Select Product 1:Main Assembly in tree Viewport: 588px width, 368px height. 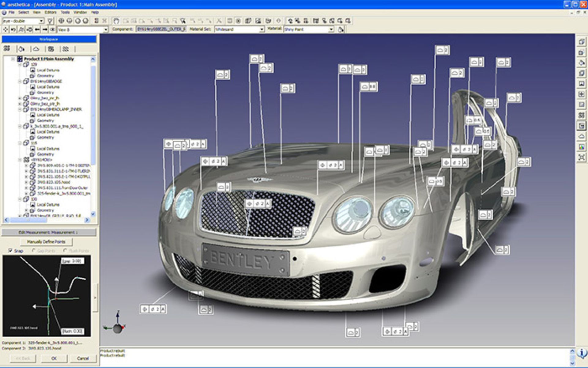[49, 59]
